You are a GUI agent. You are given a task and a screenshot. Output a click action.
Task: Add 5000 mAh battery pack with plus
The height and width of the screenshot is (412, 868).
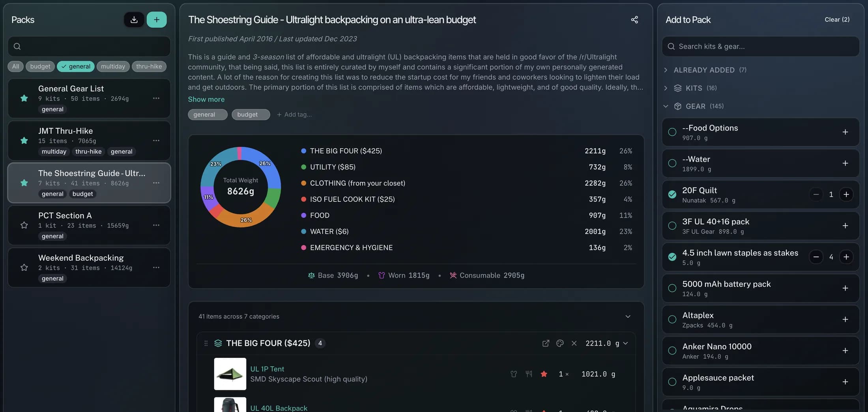tap(845, 288)
